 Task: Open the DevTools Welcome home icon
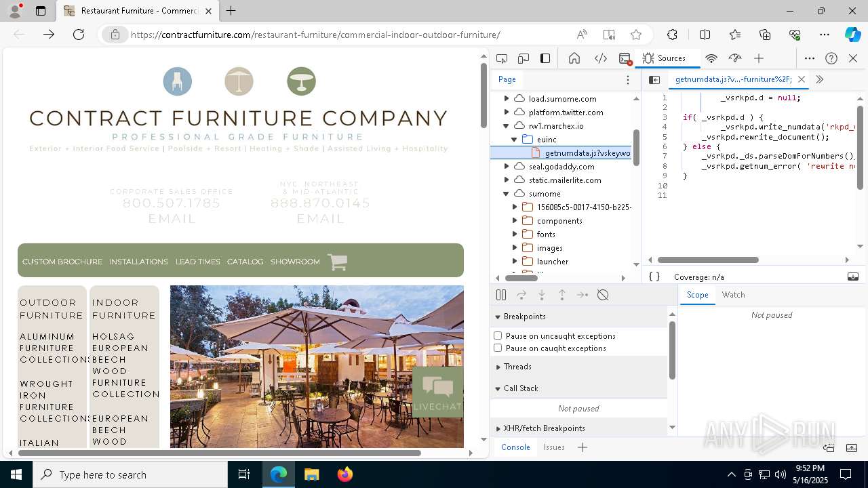(x=574, y=58)
